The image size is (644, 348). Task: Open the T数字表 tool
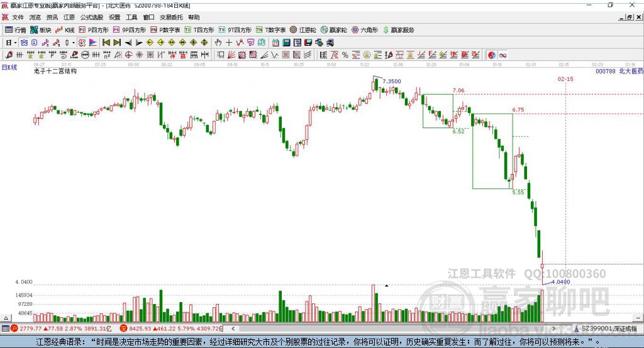click(270, 30)
